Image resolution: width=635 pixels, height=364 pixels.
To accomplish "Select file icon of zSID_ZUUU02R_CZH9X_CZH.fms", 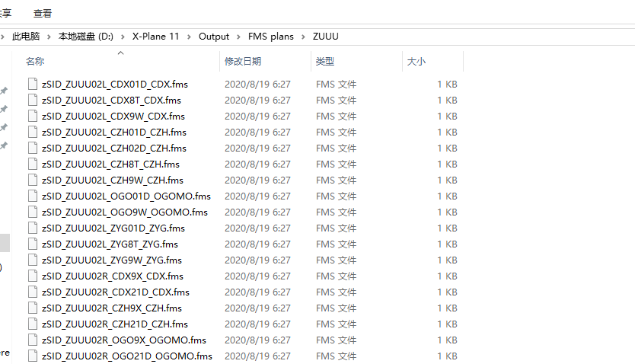I will pos(33,308).
